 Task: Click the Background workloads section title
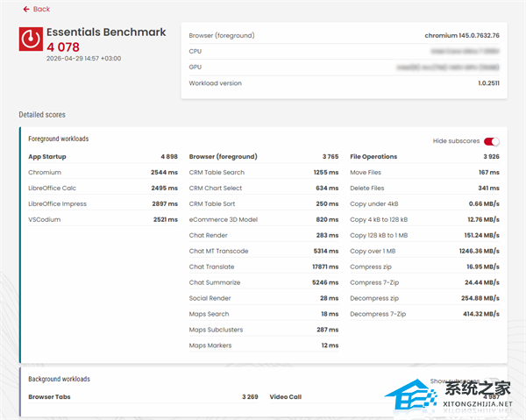59,379
